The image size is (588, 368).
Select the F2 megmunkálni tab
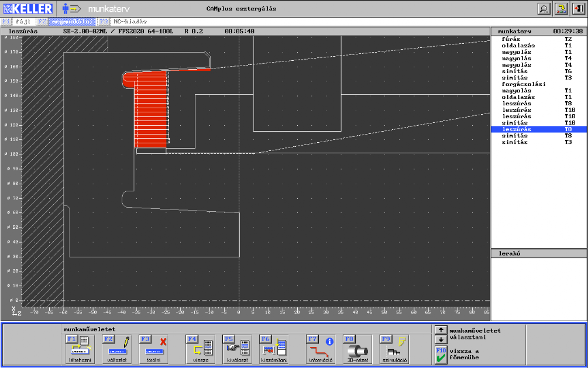tap(67, 22)
